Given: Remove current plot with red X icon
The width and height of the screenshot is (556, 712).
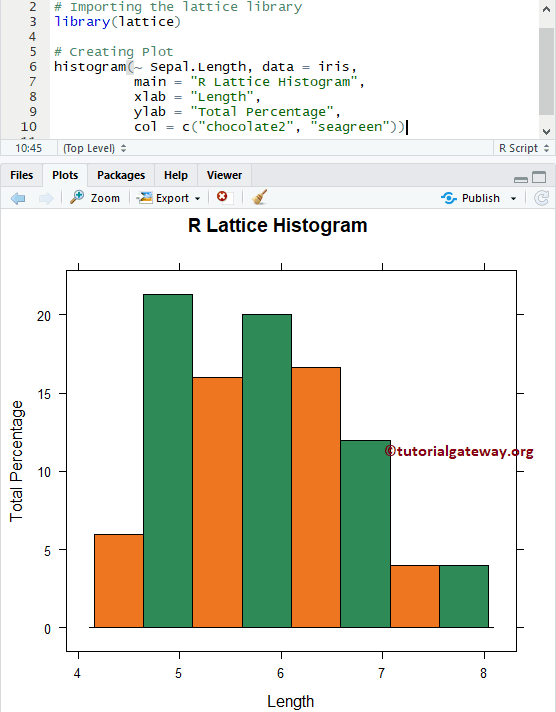Looking at the screenshot, I should [x=222, y=197].
